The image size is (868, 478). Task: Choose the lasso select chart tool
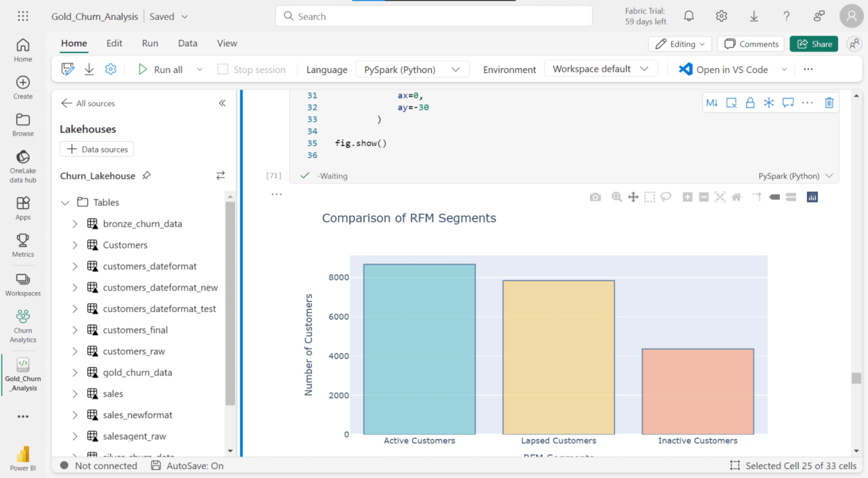tap(666, 197)
